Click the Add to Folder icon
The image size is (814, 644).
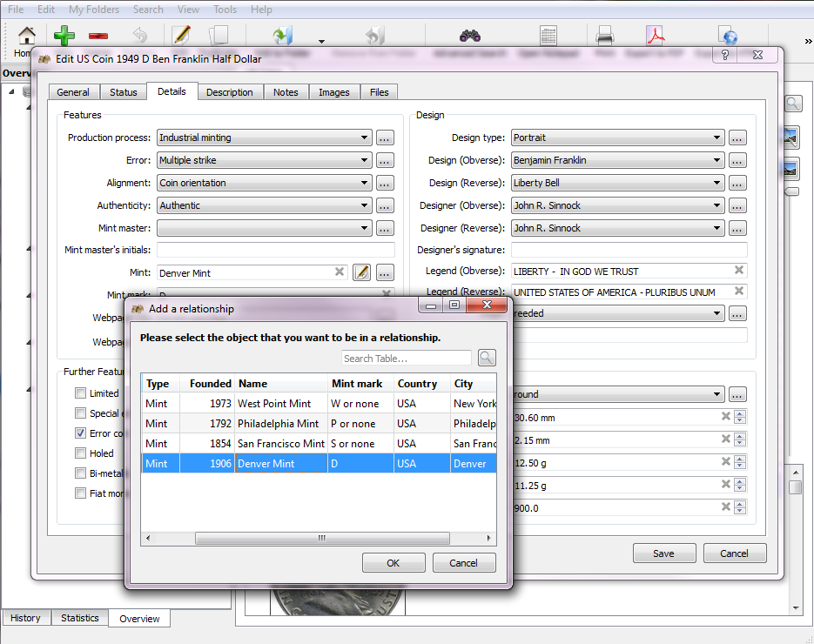coord(283,36)
